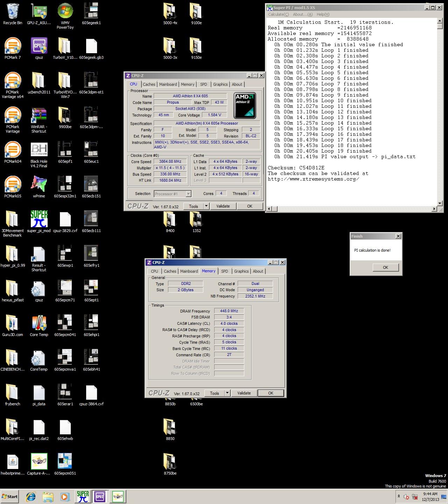The height and width of the screenshot is (504, 448).
Task: Switch to Mainboard tab in upper CPU-Z
Action: coord(168,84)
